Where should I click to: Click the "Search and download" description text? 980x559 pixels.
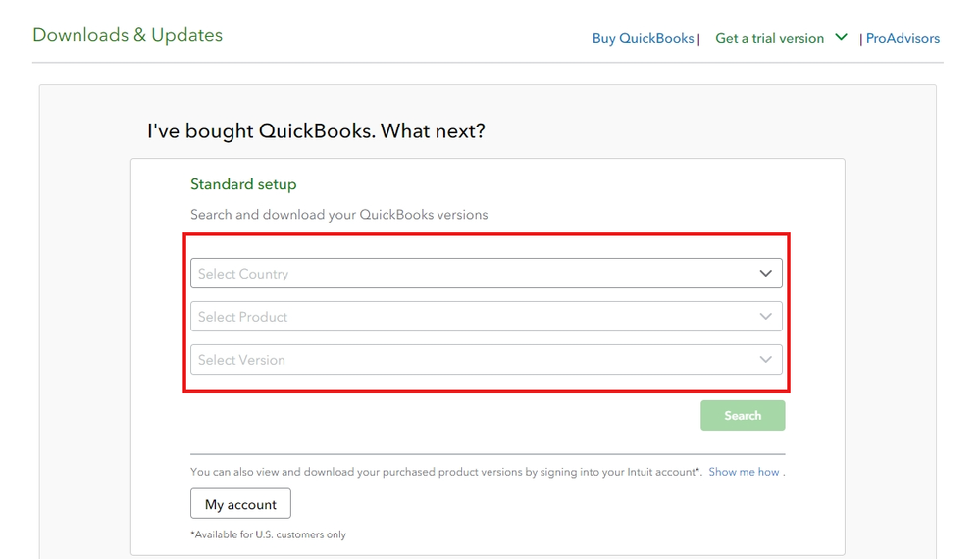point(338,214)
